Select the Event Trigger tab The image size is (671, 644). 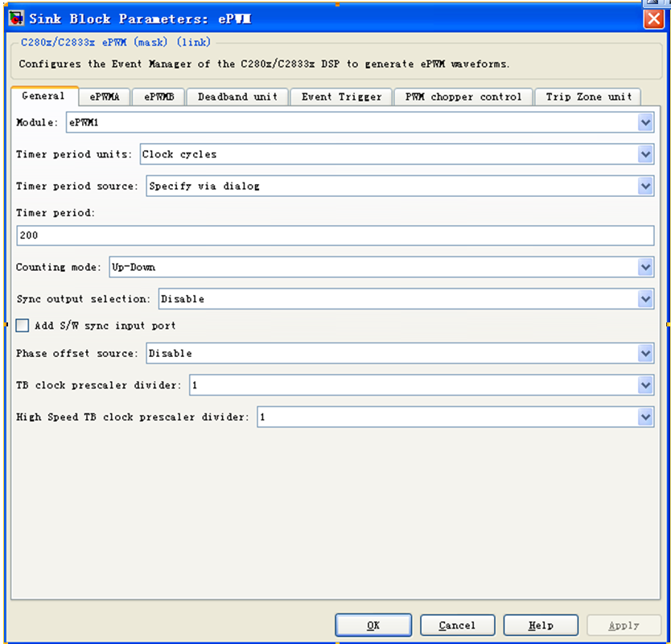pyautogui.click(x=341, y=97)
